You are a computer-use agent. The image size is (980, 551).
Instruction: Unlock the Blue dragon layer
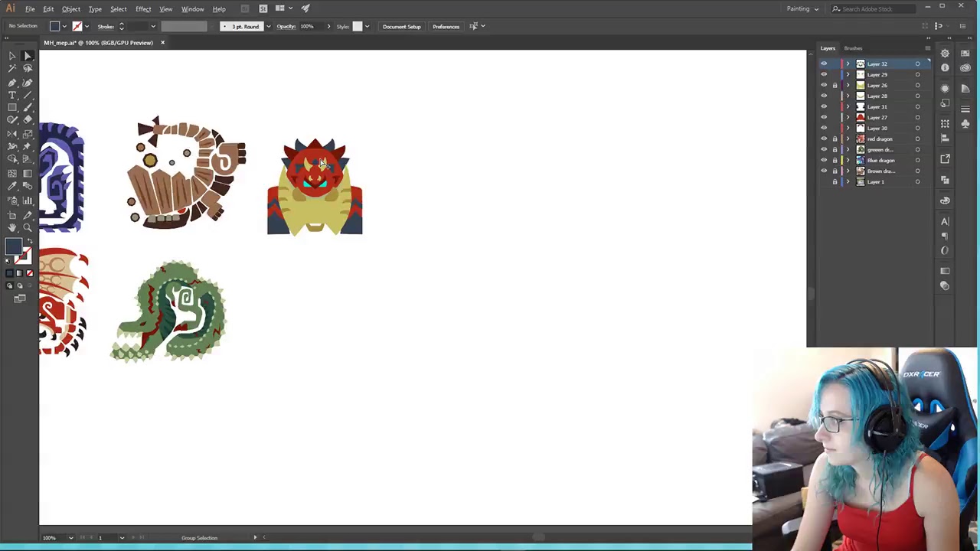click(x=835, y=160)
